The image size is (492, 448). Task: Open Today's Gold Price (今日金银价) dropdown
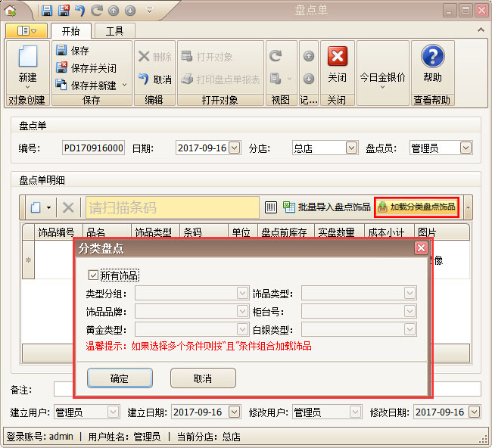[381, 78]
